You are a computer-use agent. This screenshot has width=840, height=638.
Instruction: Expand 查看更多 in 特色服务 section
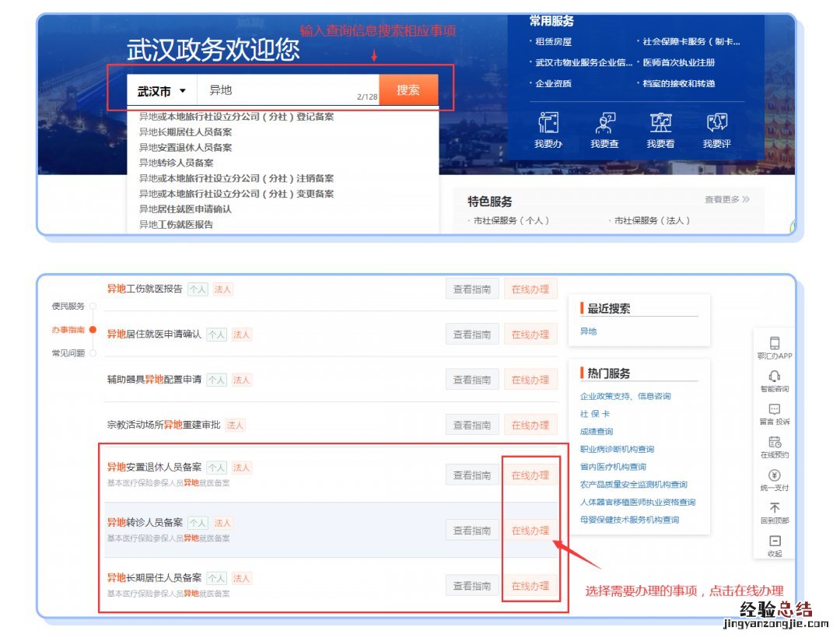[726, 200]
